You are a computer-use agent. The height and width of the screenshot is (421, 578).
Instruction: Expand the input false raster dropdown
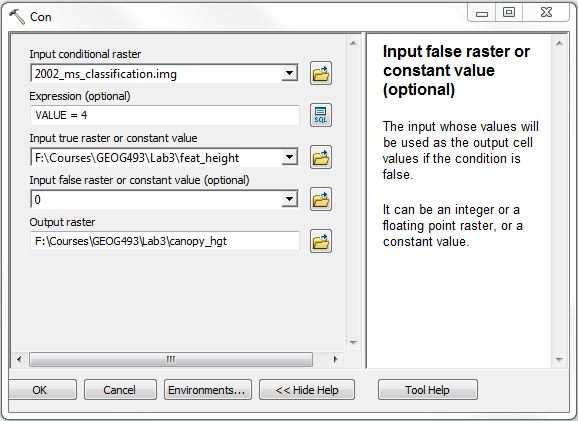tap(290, 199)
